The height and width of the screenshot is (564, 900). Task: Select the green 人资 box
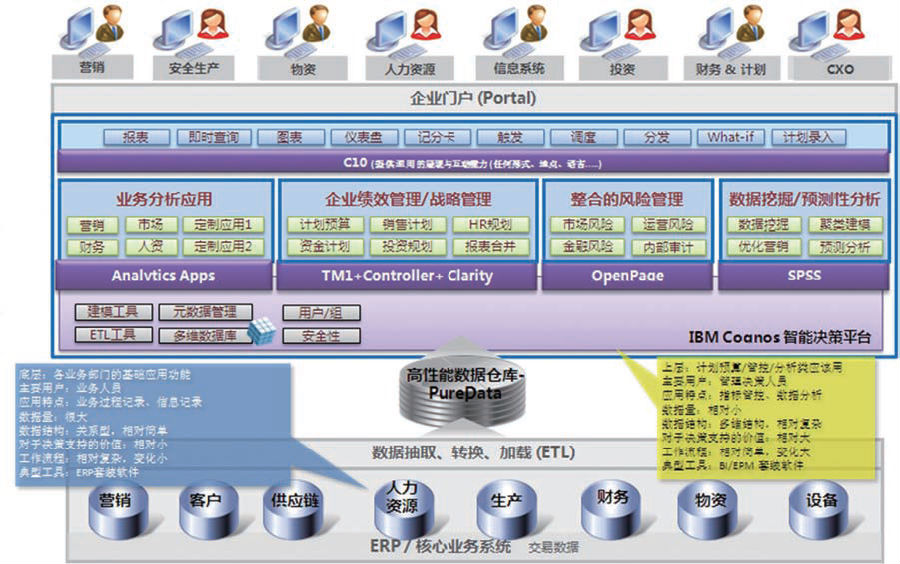(151, 247)
